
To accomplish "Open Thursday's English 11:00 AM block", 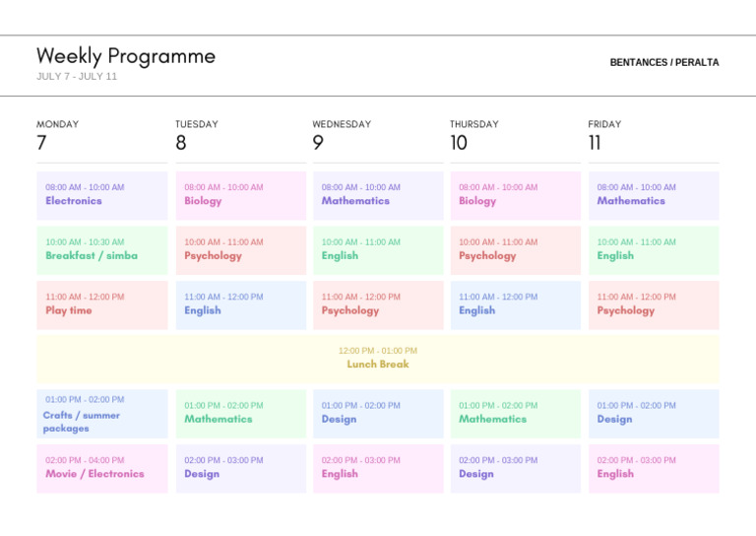I will click(x=516, y=304).
